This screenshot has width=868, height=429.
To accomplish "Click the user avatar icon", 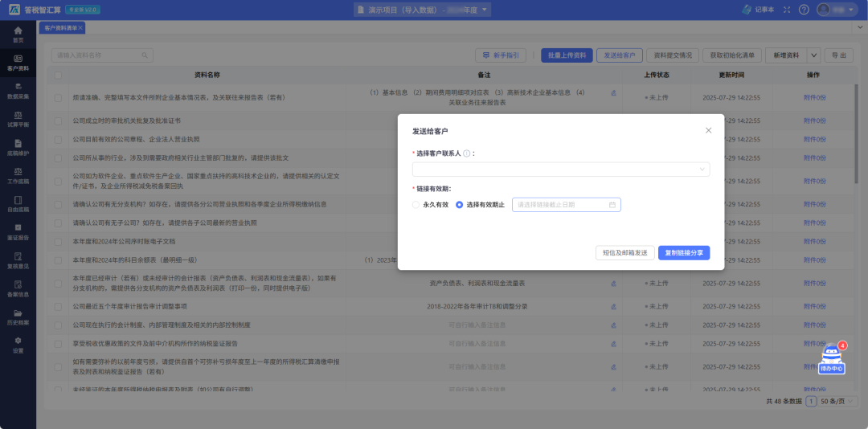I will (824, 10).
